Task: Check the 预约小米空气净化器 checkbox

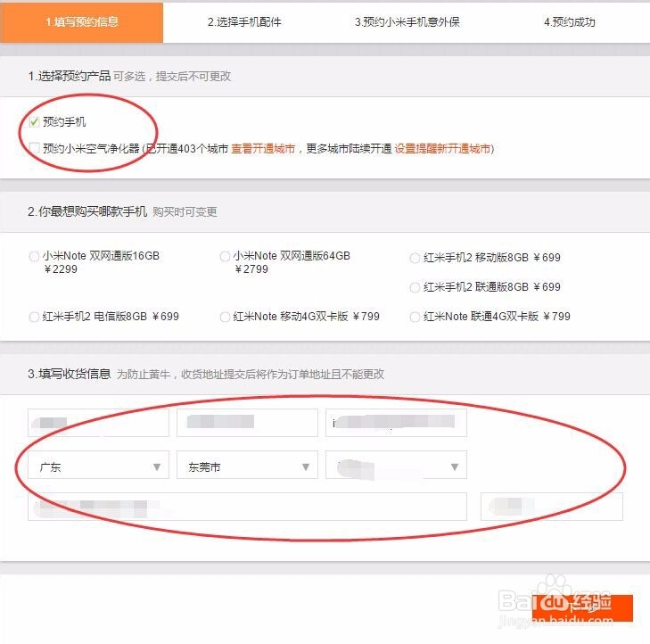Action: click(x=34, y=148)
